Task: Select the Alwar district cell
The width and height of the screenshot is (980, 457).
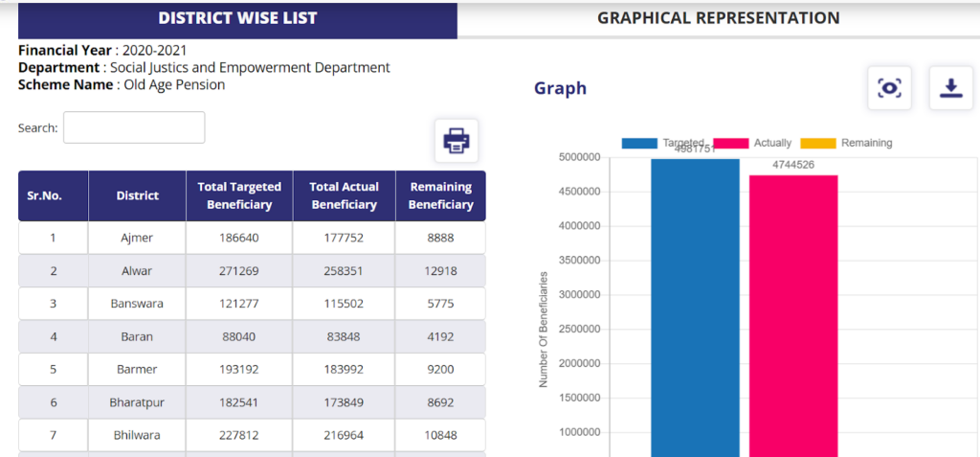Action: pos(138,271)
